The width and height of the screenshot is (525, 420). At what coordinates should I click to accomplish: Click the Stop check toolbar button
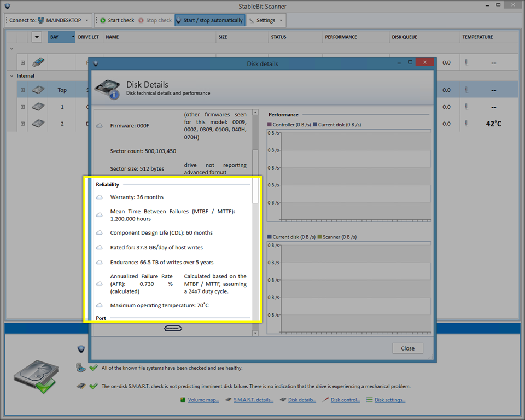point(155,20)
